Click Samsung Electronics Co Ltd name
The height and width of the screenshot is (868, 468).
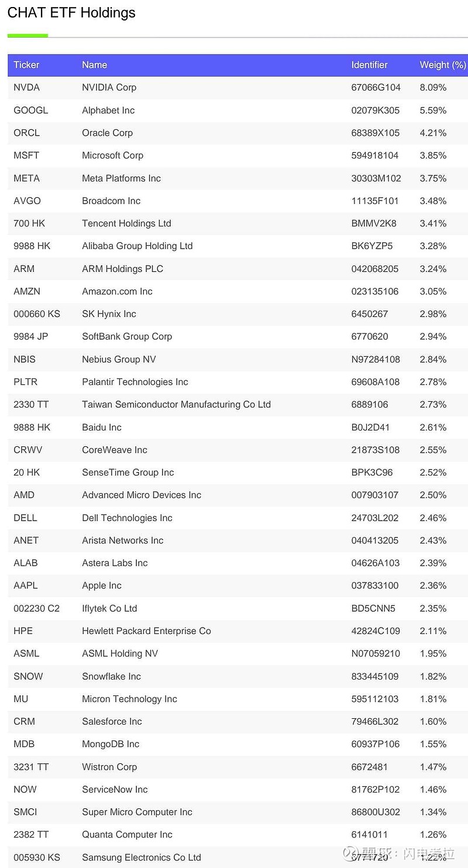tap(141, 857)
